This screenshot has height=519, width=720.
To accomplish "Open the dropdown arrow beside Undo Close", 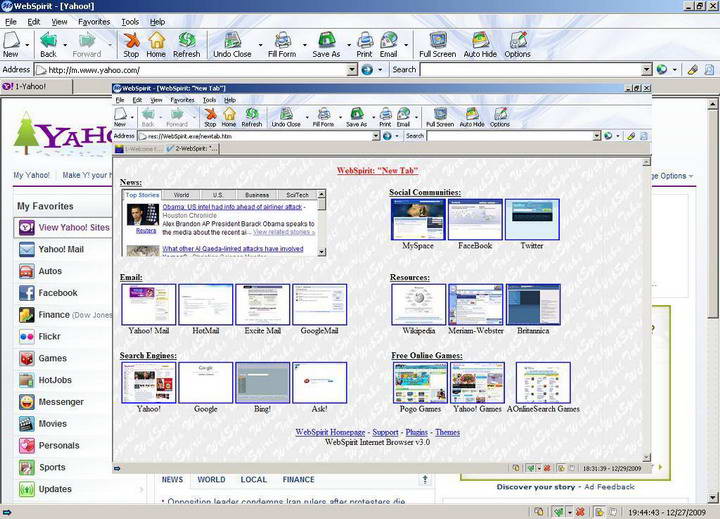I will [260, 45].
